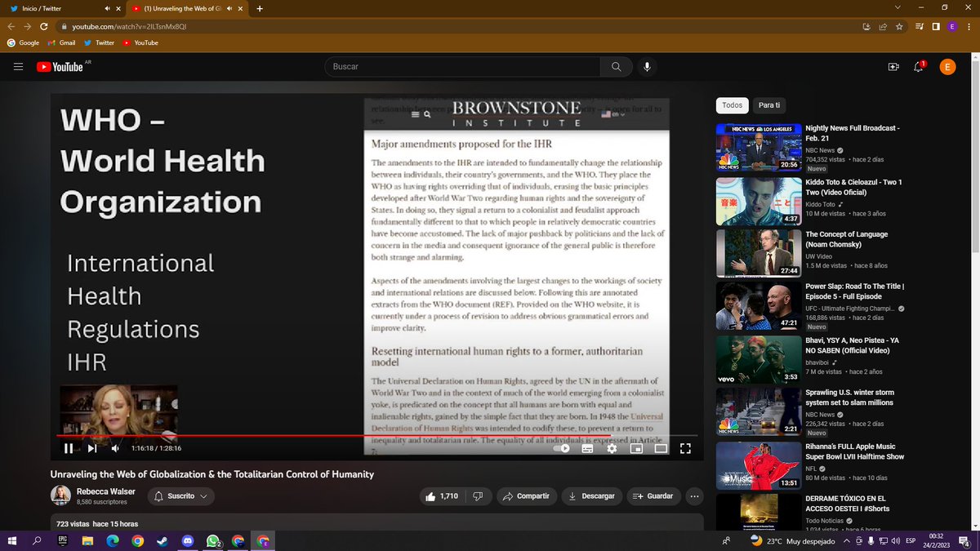Click the Compartir share button
Viewport: 980px width, 551px height.
526,495
